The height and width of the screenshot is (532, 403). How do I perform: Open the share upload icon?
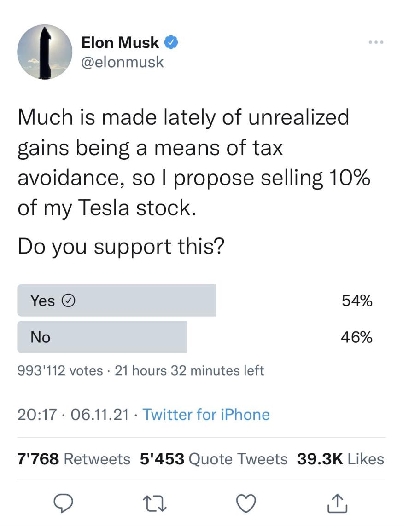[337, 503]
